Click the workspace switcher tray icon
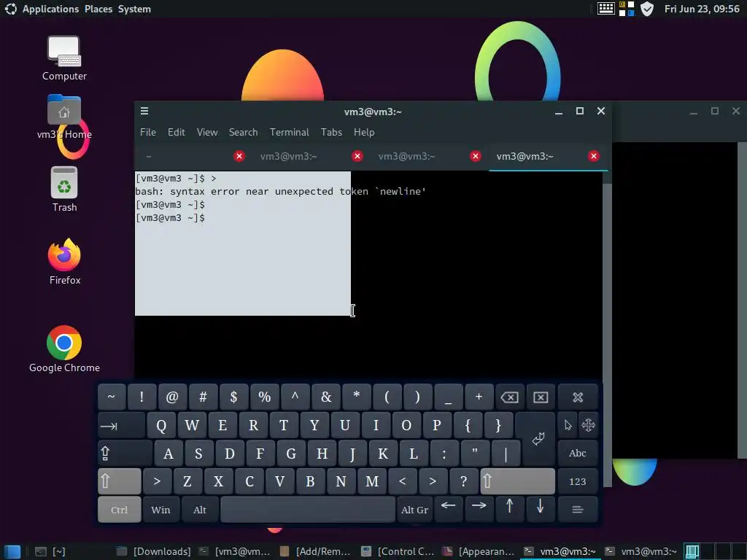 [627, 9]
